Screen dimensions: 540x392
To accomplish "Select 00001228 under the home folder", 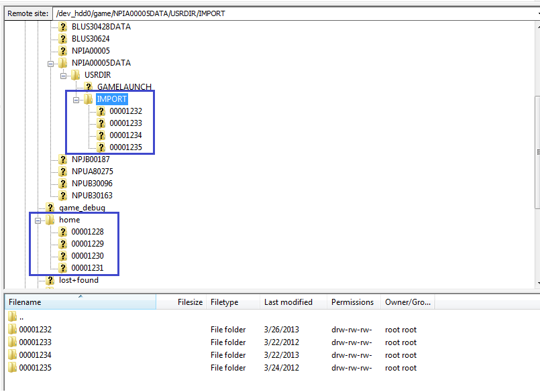I will pos(87,232).
